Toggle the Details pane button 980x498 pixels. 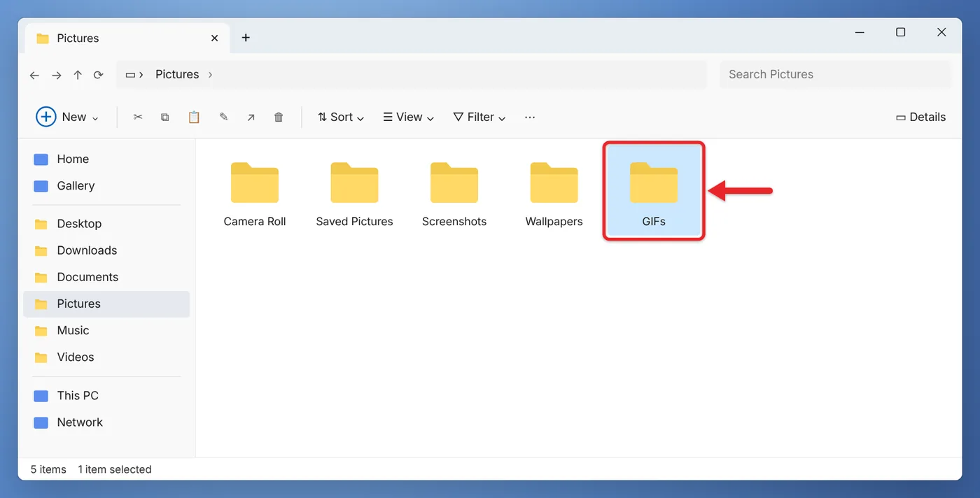(x=920, y=117)
